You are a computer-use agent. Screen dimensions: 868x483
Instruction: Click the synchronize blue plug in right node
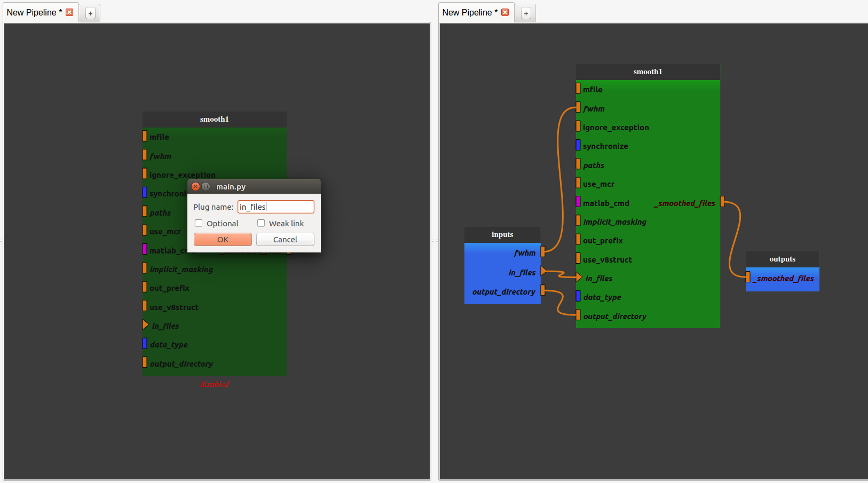coord(578,145)
